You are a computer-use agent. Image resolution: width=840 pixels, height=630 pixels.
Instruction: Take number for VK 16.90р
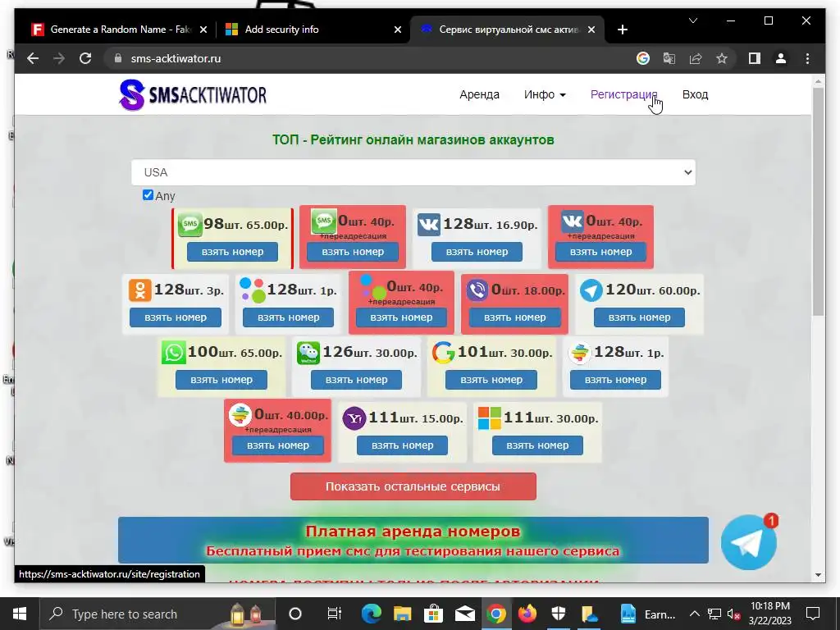pos(477,252)
